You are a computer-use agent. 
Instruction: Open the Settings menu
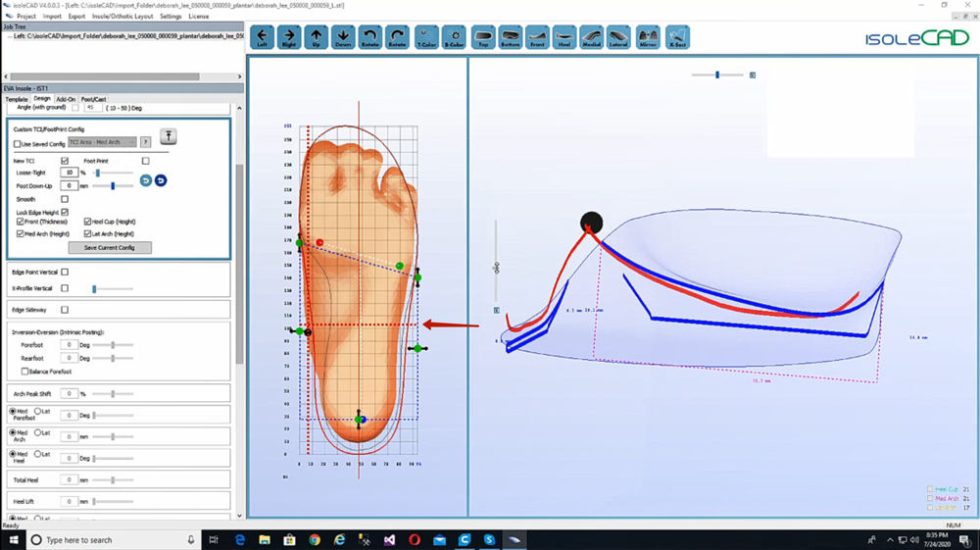coord(171,17)
